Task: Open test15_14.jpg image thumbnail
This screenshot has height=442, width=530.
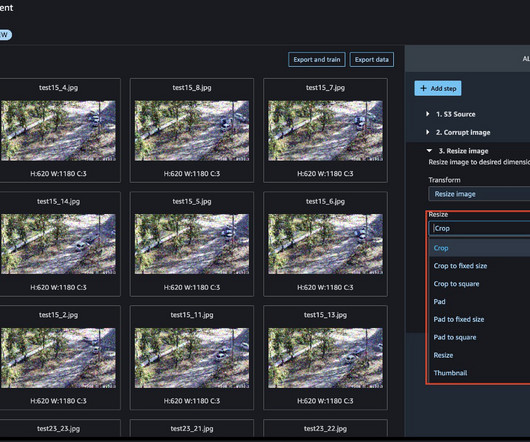Action: [x=58, y=244]
